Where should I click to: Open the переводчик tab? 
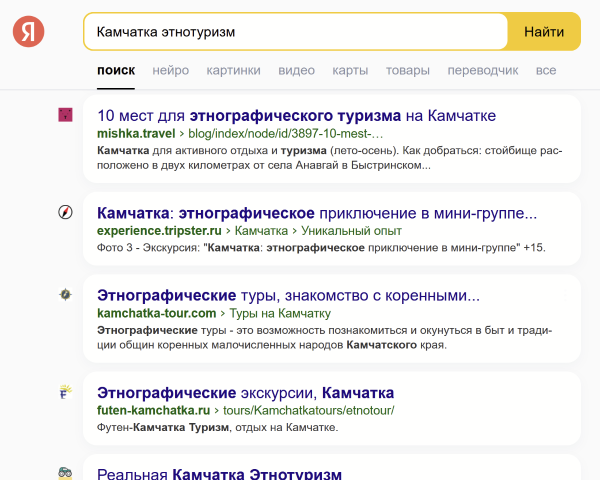(483, 70)
